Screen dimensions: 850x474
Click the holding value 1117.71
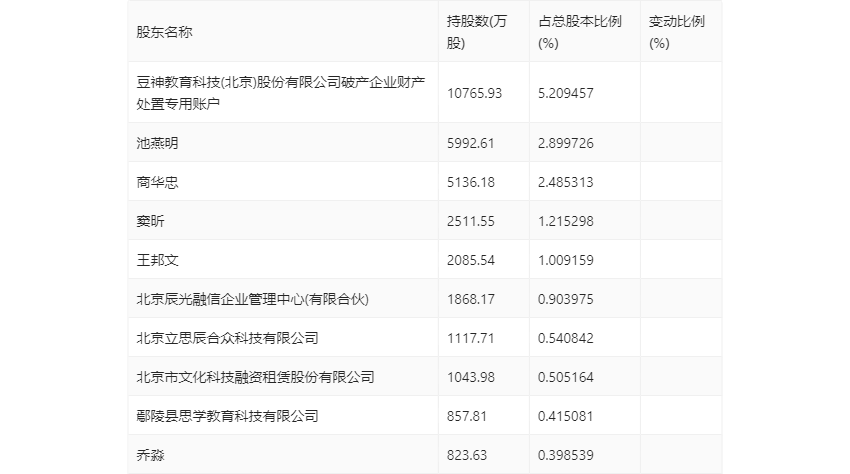pos(471,338)
